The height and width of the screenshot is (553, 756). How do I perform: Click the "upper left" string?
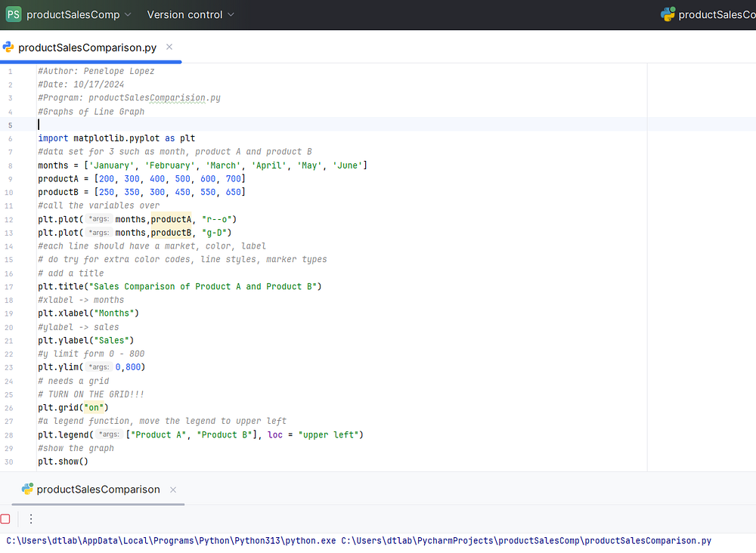pyautogui.click(x=328, y=434)
